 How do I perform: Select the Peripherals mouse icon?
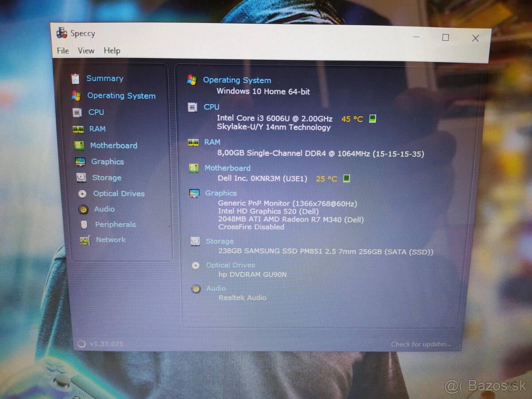(x=83, y=224)
